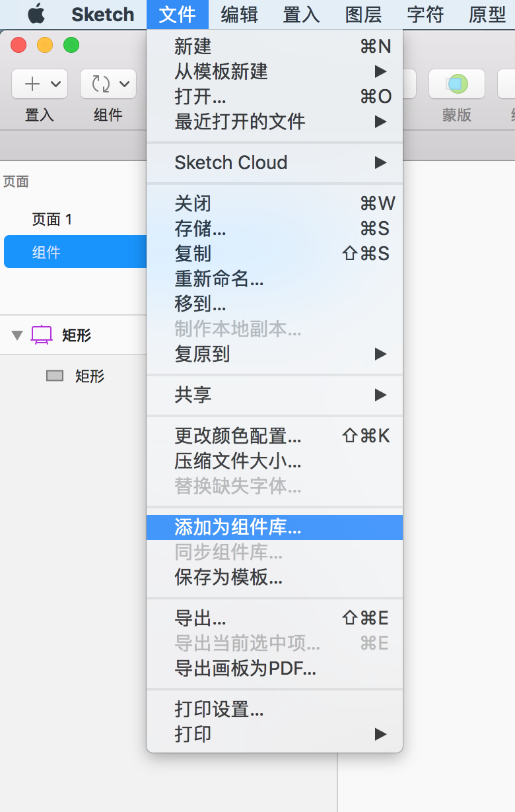
Task: Open the Apple menu
Action: pyautogui.click(x=36, y=14)
